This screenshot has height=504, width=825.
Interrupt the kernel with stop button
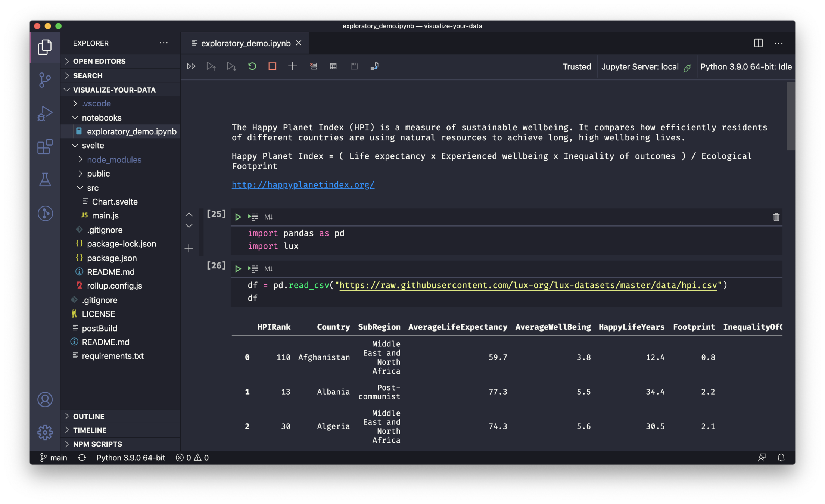[272, 66]
